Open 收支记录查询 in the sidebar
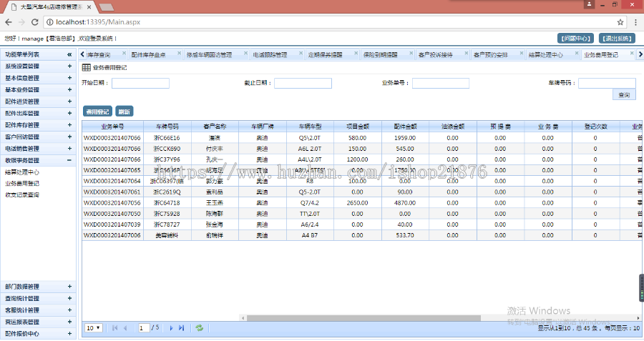 [x=22, y=194]
